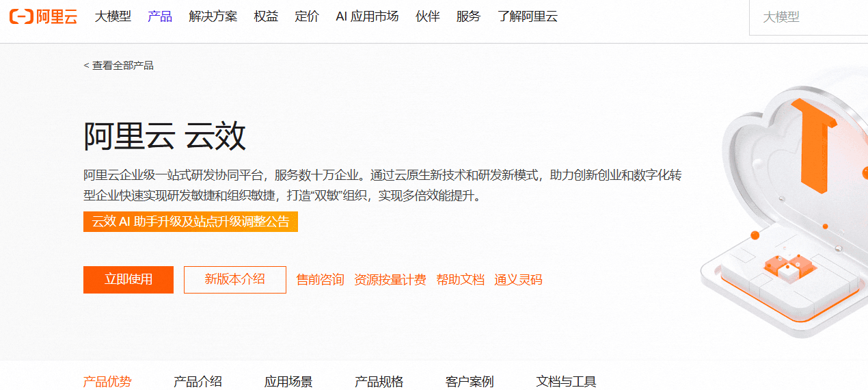Switch to the 产品介绍 tab
Image resolution: width=868 pixels, height=390 pixels.
[198, 382]
